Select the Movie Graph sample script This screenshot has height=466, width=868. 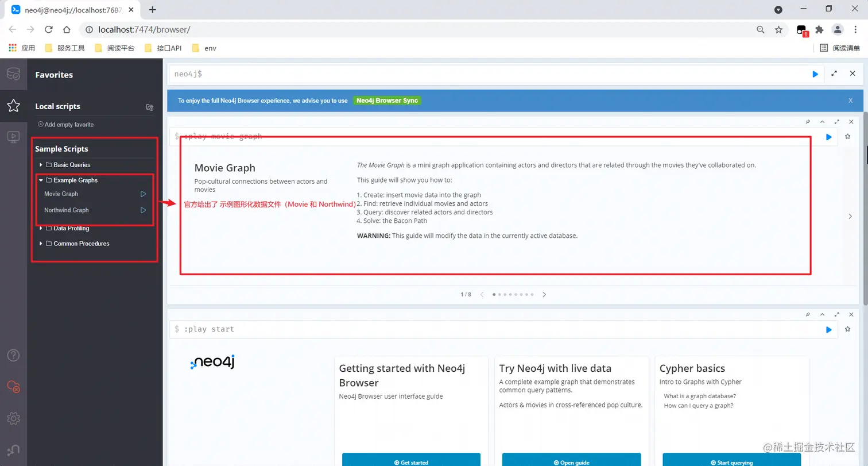[61, 194]
